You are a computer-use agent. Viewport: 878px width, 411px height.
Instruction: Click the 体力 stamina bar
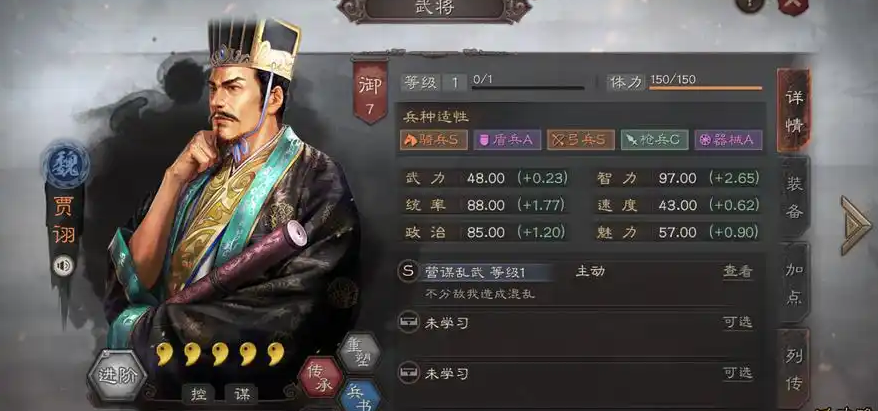[706, 88]
